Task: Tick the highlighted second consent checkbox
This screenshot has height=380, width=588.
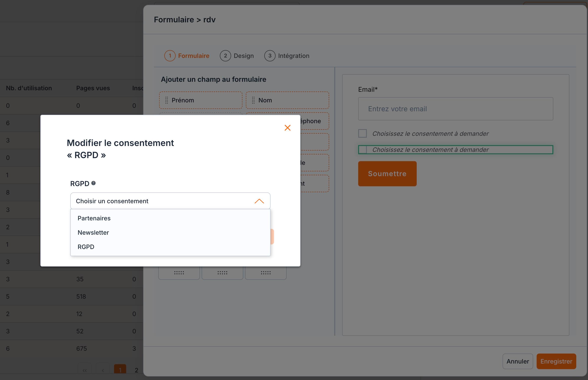Action: click(362, 149)
